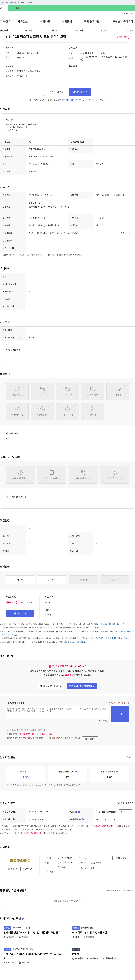Open the 고용24 home logo
Screen dimensions: 135x980
click(5, 22)
